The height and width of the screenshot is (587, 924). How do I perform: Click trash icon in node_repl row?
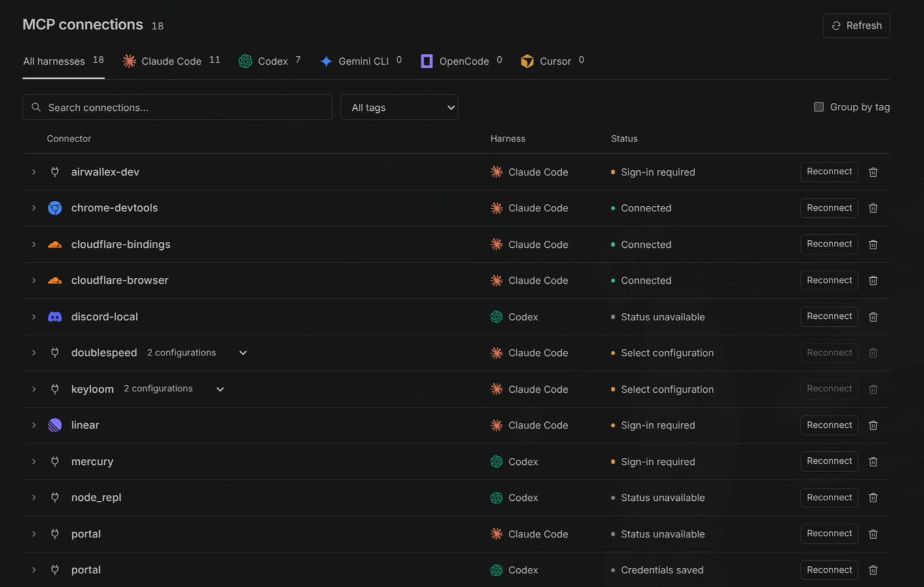click(x=873, y=498)
